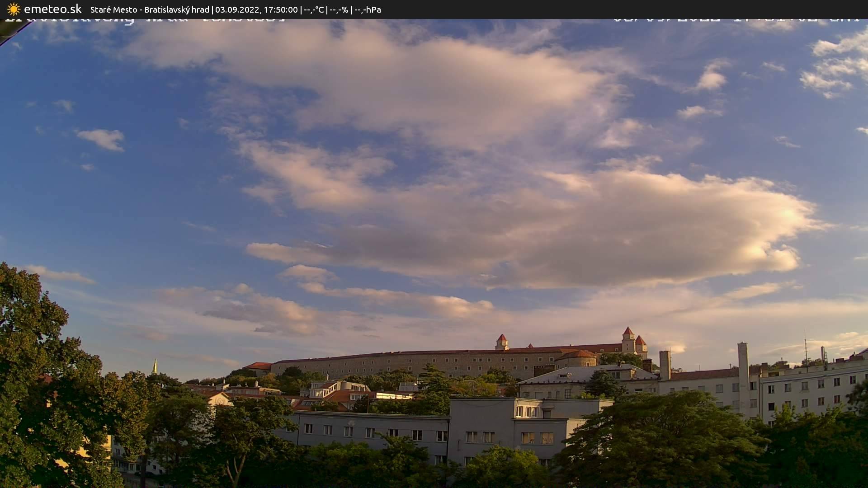The image size is (868, 488).
Task: Click the sun logo icon
Action: pyautogui.click(x=14, y=9)
